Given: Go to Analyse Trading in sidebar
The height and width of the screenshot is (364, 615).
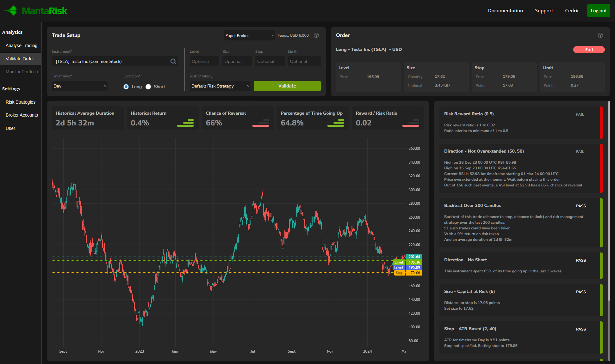Looking at the screenshot, I should pos(22,45).
